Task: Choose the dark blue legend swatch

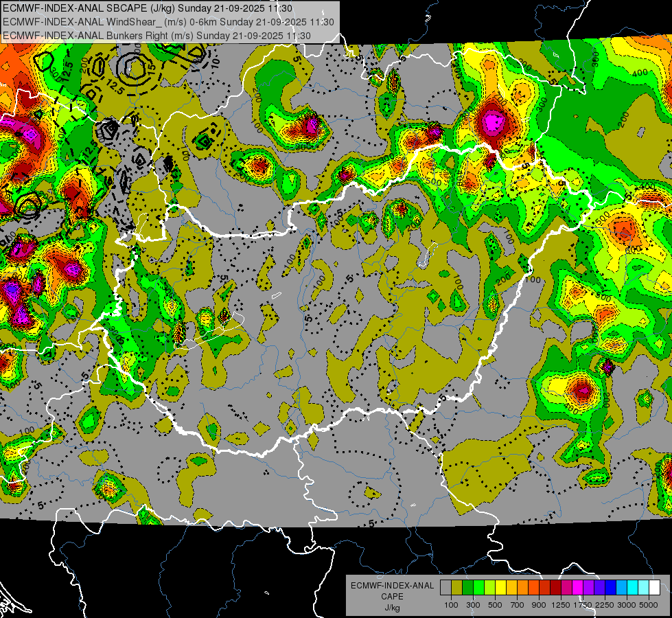Action: 610,588
